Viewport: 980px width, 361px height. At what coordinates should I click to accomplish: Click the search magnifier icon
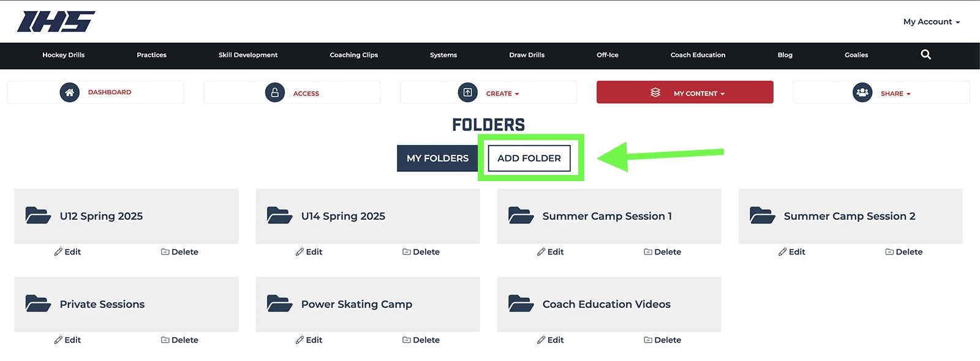925,54
